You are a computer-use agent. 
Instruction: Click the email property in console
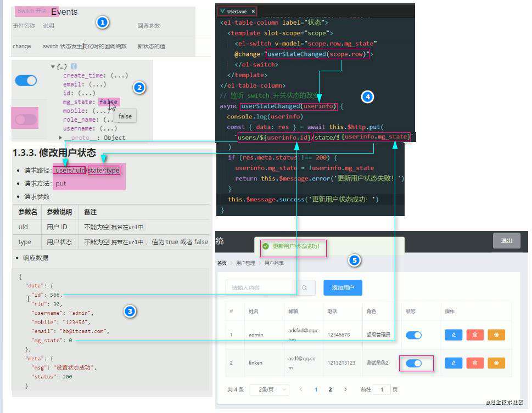(74, 84)
